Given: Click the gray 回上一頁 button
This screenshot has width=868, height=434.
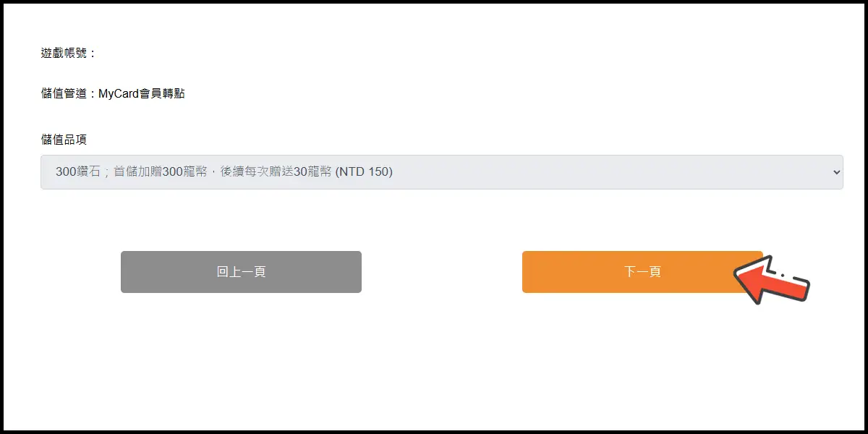Looking at the screenshot, I should (241, 272).
